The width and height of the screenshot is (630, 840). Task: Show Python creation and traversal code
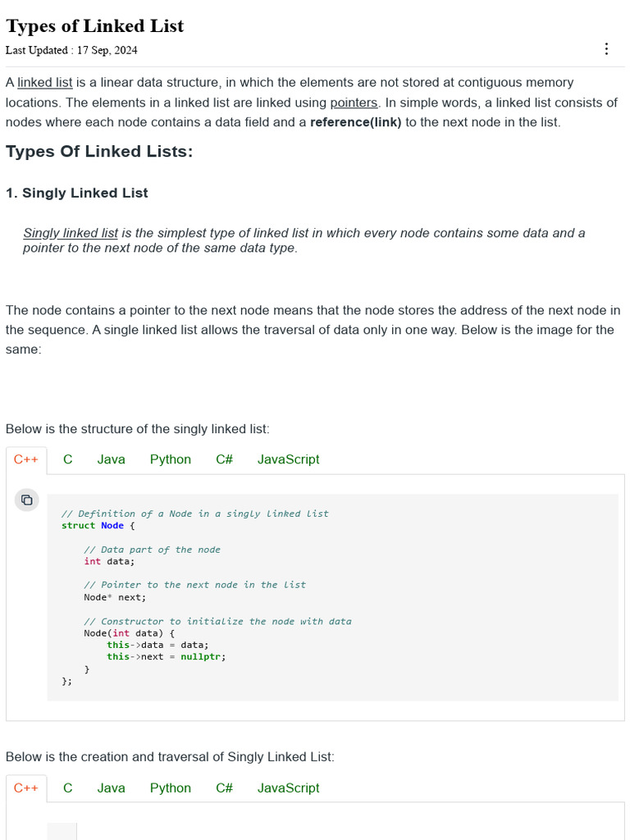pos(171,787)
